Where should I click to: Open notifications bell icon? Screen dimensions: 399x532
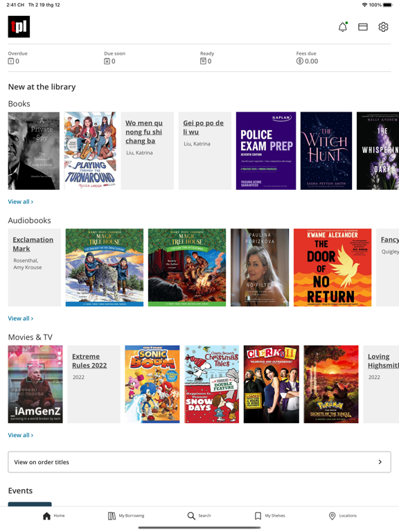pyautogui.click(x=343, y=27)
